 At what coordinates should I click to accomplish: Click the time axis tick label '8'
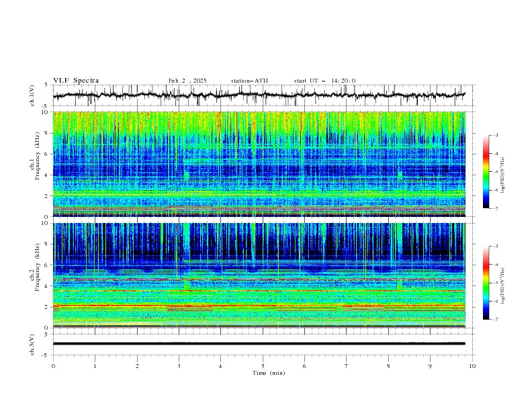pos(388,366)
